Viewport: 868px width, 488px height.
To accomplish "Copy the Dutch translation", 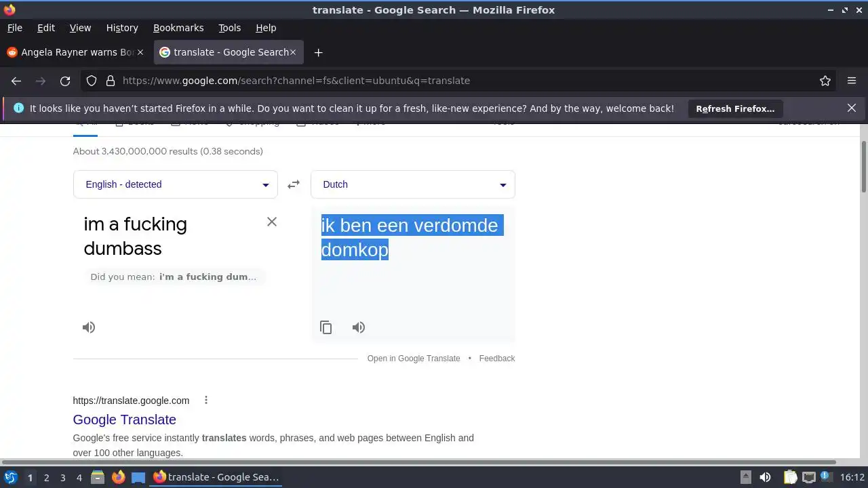I will [326, 327].
